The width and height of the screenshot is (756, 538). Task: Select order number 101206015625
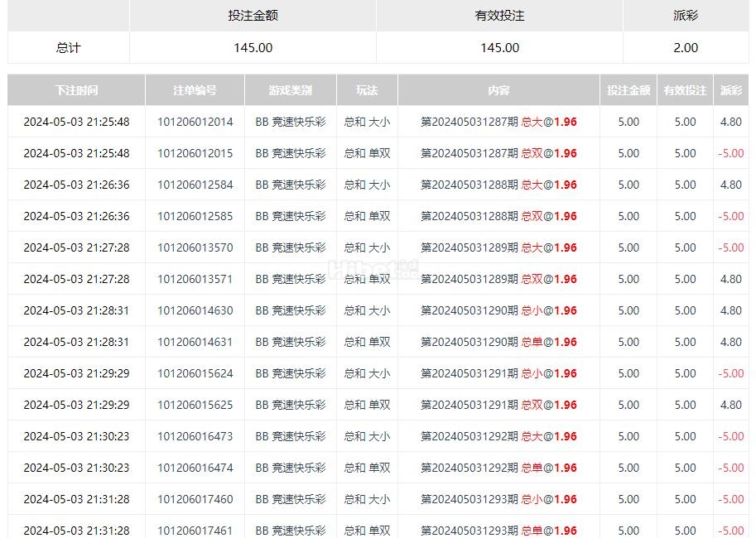point(195,405)
